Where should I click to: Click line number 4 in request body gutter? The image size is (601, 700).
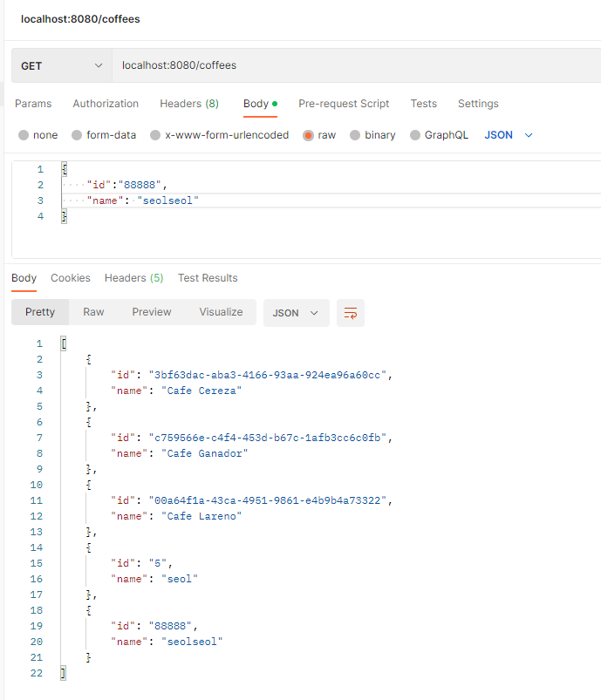click(41, 216)
